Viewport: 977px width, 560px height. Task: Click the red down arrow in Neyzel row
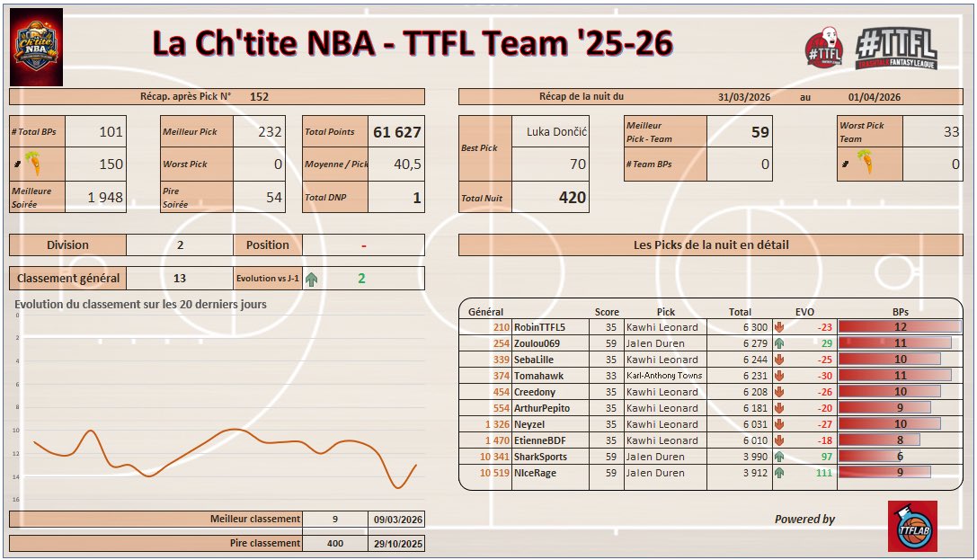point(779,424)
